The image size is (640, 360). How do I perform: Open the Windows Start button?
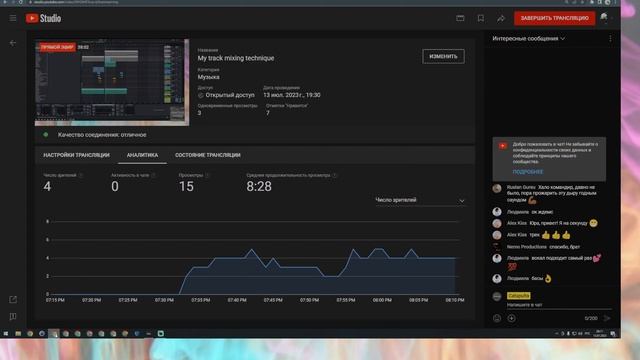6,333
